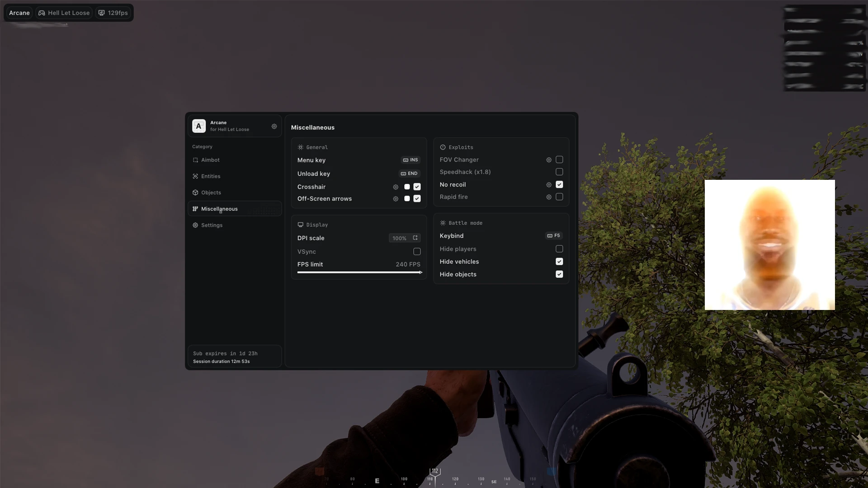
Task: Open the Off-Screen arrows color swatch
Action: (x=407, y=199)
